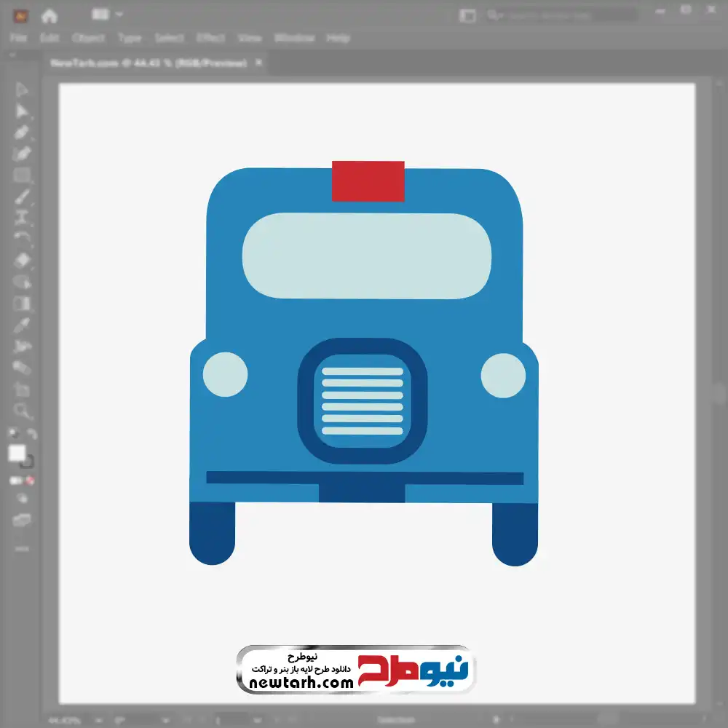Screen dimensions: 728x728
Task: Click the white Fill color swatch
Action: pos(17,454)
